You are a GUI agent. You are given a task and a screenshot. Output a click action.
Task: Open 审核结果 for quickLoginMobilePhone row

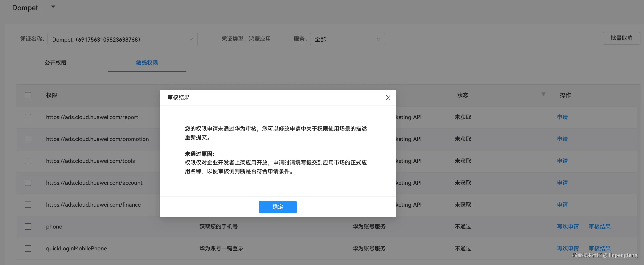coord(599,248)
